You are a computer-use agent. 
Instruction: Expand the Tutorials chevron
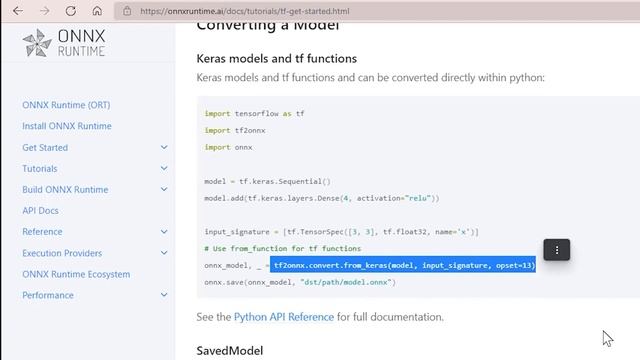click(x=164, y=168)
